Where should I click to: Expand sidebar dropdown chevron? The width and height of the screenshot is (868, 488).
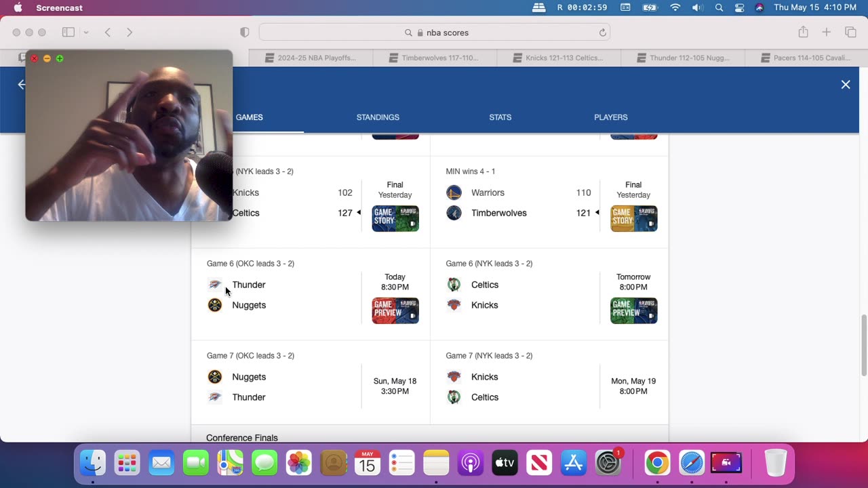pos(86,33)
